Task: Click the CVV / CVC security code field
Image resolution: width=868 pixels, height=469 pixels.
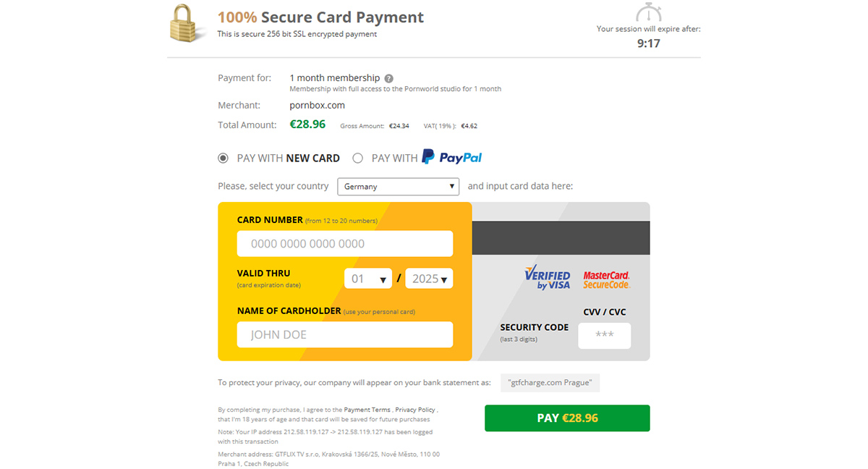Action: (604, 335)
